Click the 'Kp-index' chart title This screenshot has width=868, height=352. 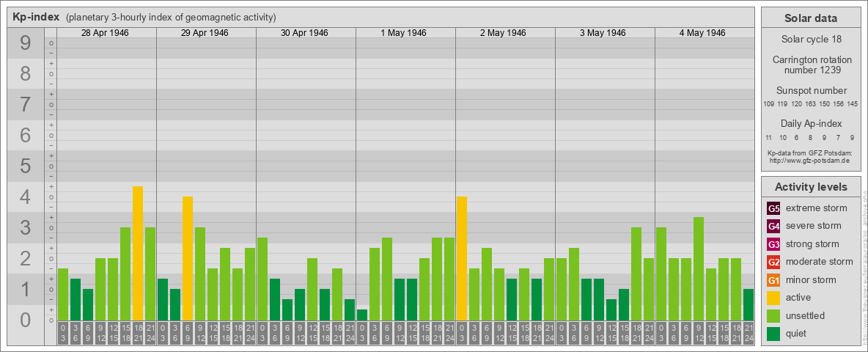click(36, 17)
